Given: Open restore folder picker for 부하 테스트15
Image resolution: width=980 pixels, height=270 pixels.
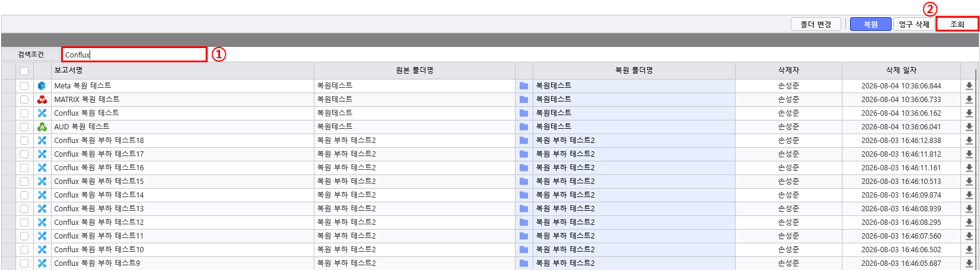Looking at the screenshot, I should click(x=524, y=182).
